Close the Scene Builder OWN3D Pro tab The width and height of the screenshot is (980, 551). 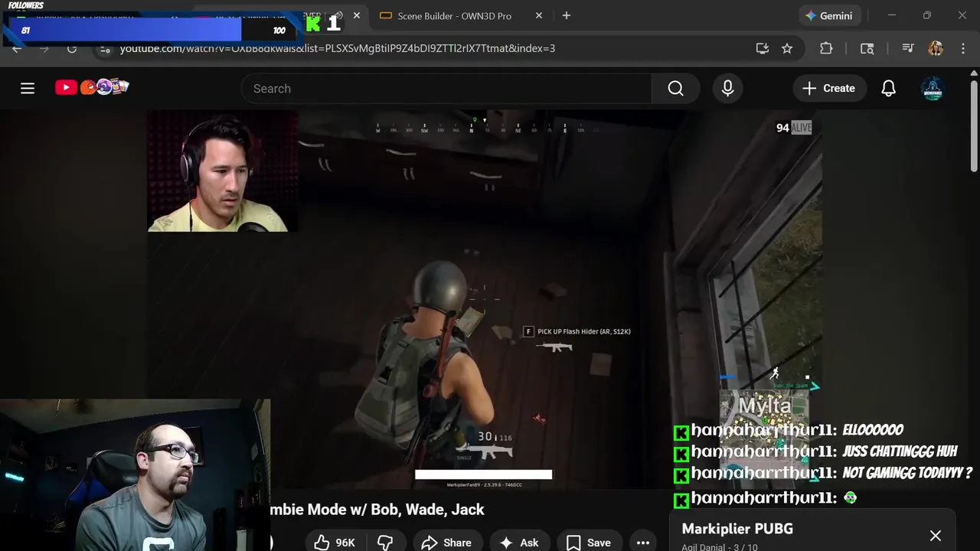[x=539, y=15]
